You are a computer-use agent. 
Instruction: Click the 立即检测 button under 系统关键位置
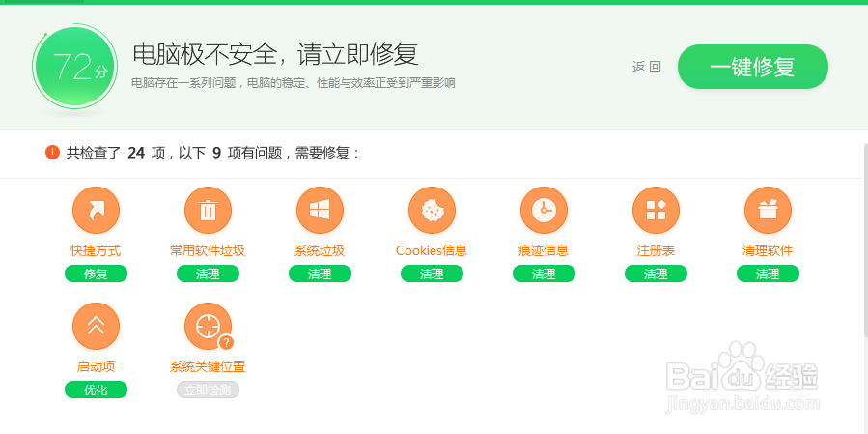[x=208, y=390]
